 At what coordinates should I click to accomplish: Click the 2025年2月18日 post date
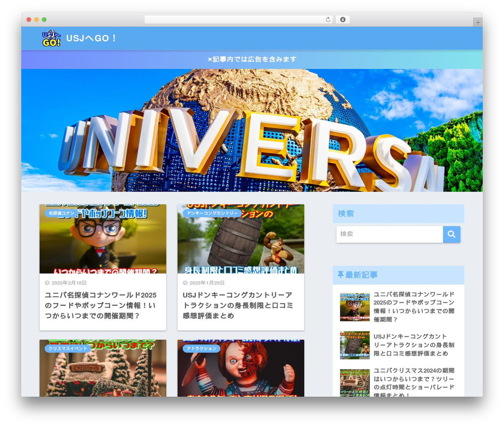(x=69, y=283)
